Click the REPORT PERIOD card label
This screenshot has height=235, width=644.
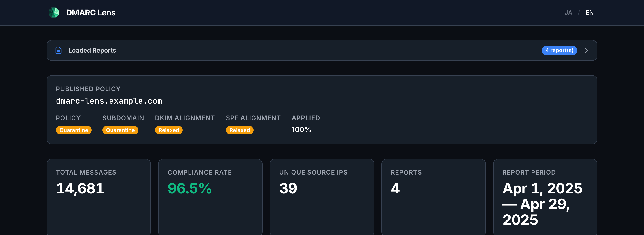click(x=529, y=172)
